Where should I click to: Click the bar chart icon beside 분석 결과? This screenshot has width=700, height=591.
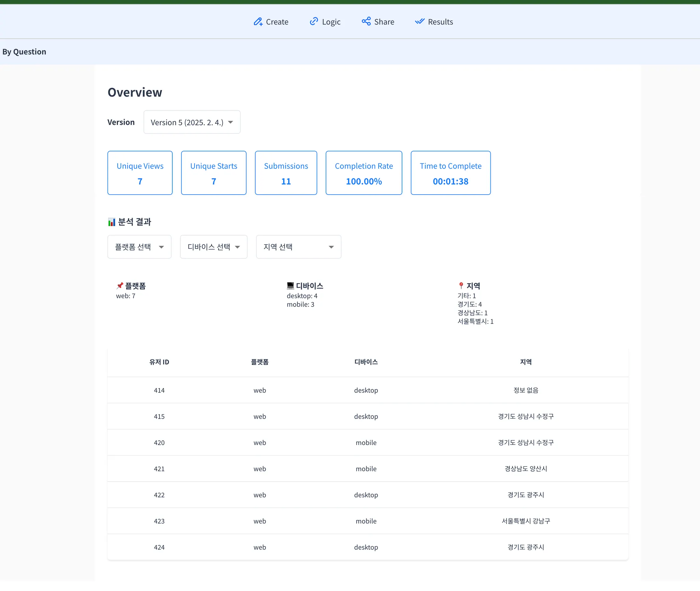coord(111,222)
